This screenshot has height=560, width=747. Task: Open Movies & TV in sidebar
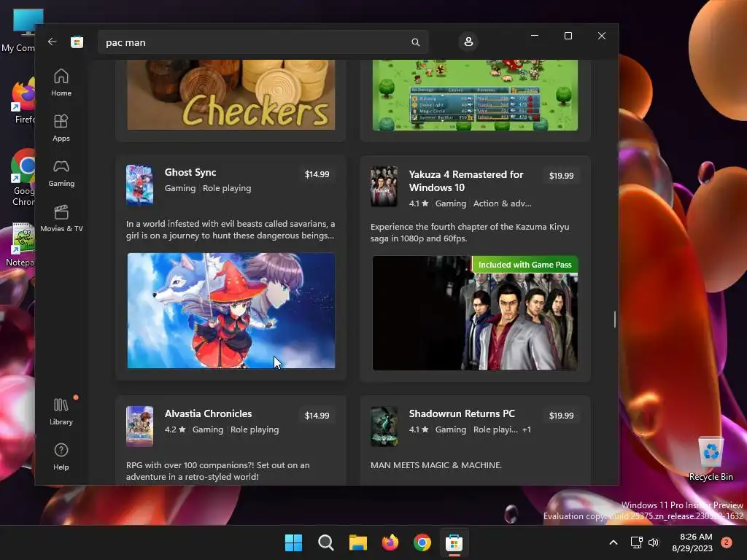tap(61, 219)
